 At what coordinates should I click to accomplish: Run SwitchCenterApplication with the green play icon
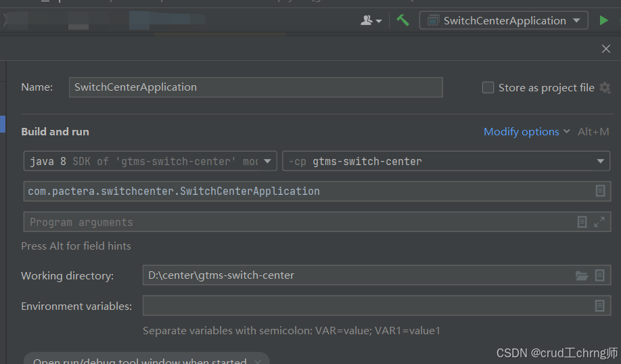click(603, 20)
